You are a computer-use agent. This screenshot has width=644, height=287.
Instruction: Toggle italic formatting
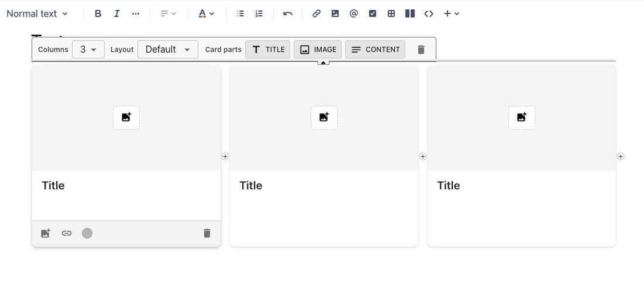(x=117, y=13)
